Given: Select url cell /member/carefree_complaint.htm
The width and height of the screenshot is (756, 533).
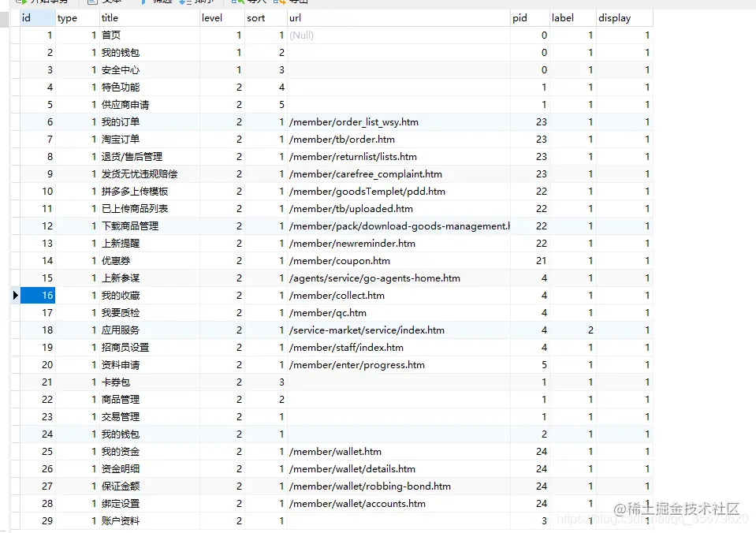Looking at the screenshot, I should [399, 174].
